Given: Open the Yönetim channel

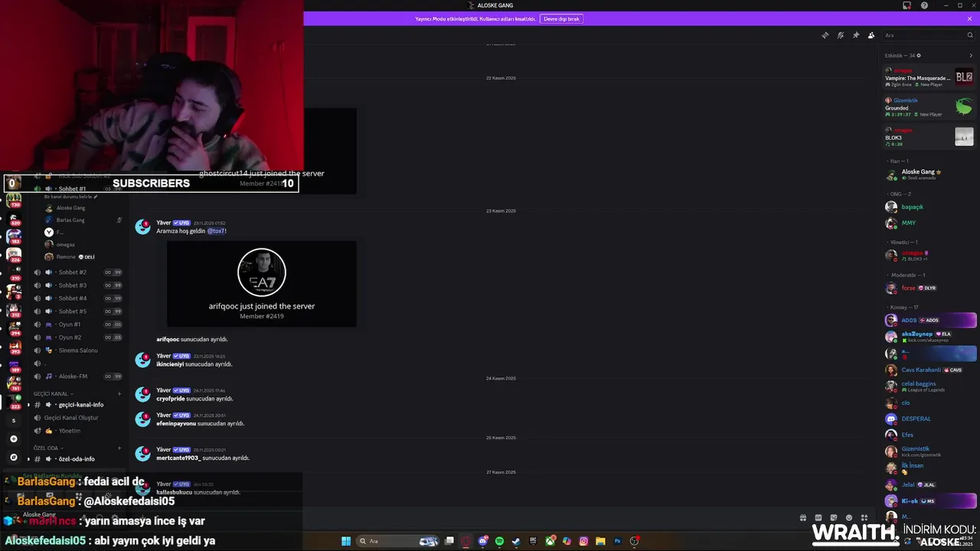Looking at the screenshot, I should tap(77, 431).
